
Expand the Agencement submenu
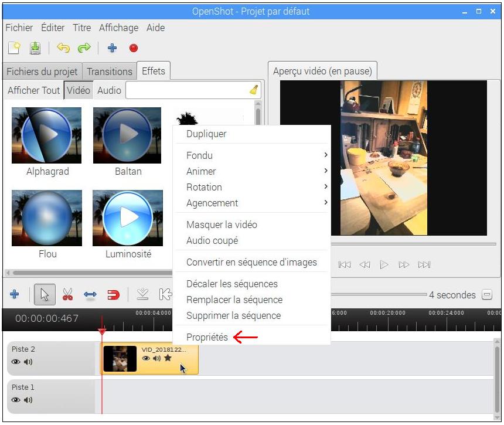[253, 203]
